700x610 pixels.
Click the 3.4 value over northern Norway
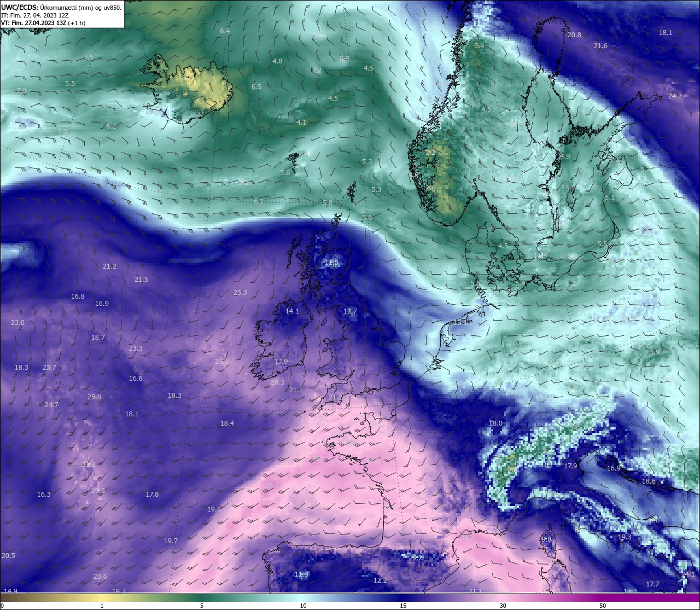479,46
